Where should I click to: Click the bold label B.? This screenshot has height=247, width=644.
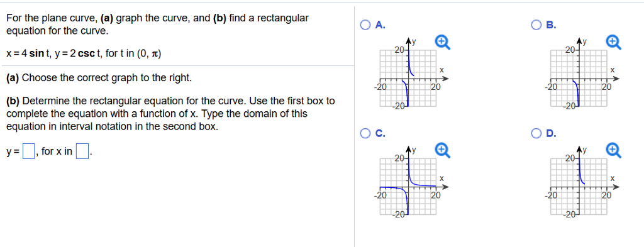[x=551, y=25]
